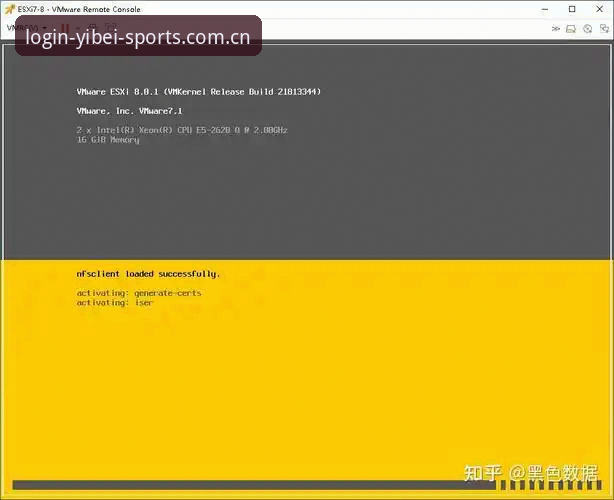Click the 'VMware, Inc. VMware7,1' text
The height and width of the screenshot is (500, 614).
[x=129, y=111]
